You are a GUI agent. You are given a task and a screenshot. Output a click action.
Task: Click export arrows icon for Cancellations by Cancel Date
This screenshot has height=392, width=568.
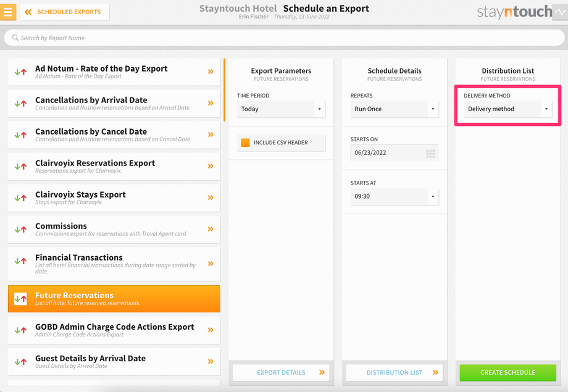[20, 135]
